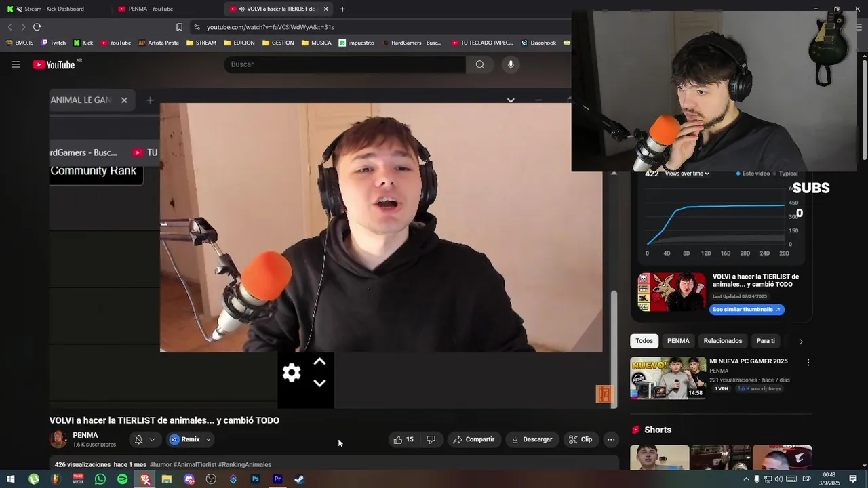
Task: Switch to PENMA - YouTube tab
Action: tap(151, 9)
